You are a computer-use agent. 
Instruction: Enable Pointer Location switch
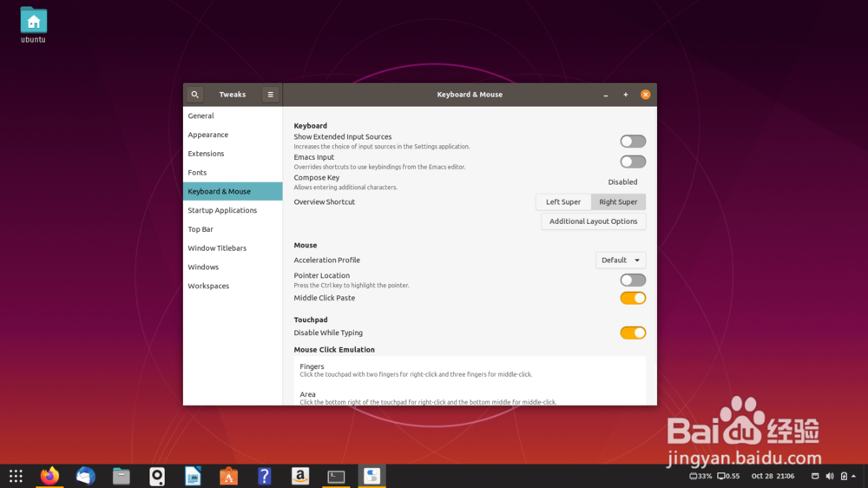click(633, 280)
